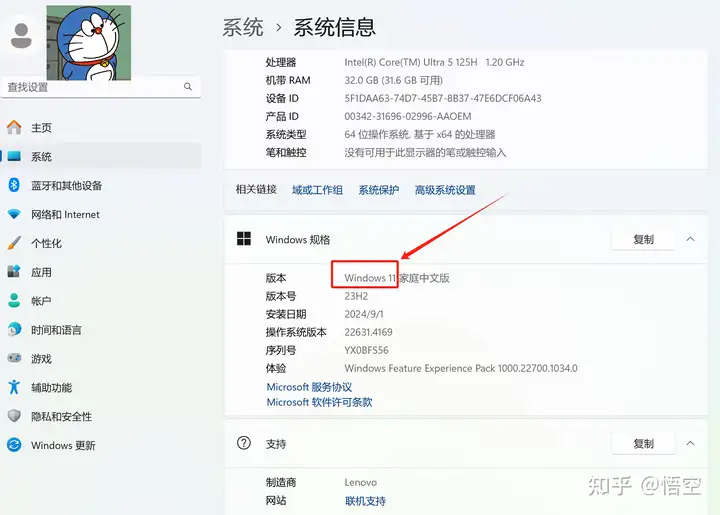
Task: Click the Gaming controller icon
Action: click(14, 358)
